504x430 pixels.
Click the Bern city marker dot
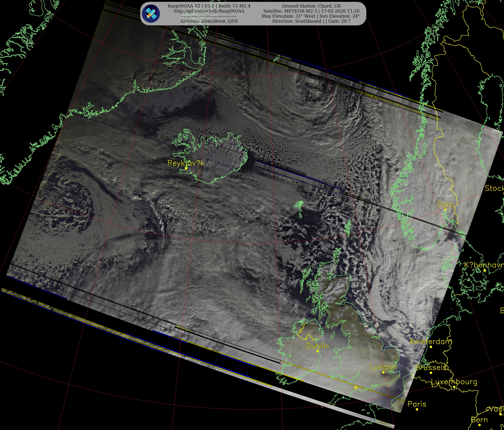pos(479,425)
